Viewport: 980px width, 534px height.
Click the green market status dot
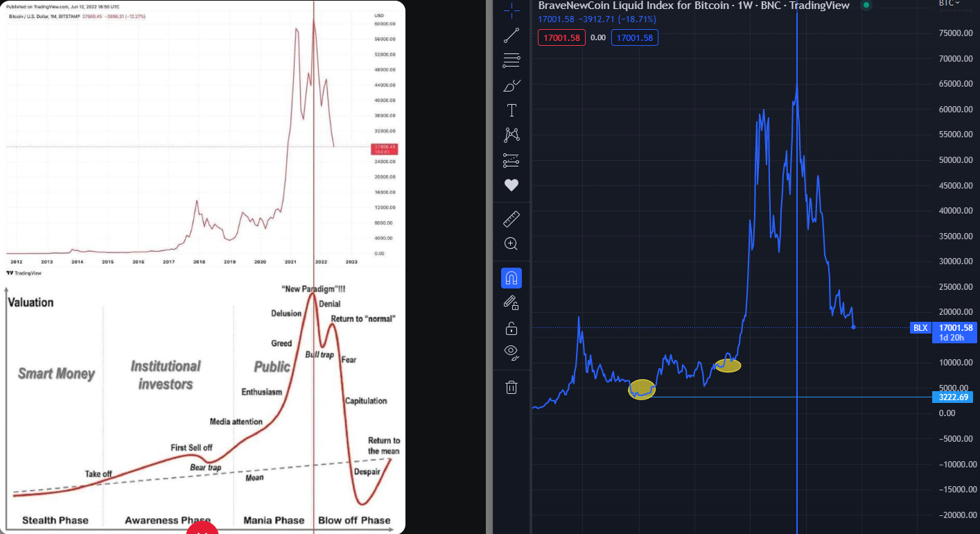[x=865, y=6]
